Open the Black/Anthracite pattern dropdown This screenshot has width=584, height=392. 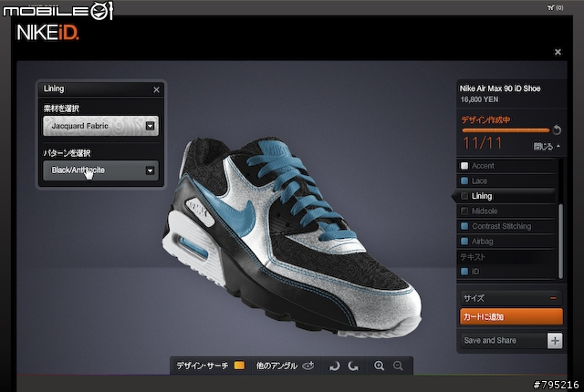point(100,170)
